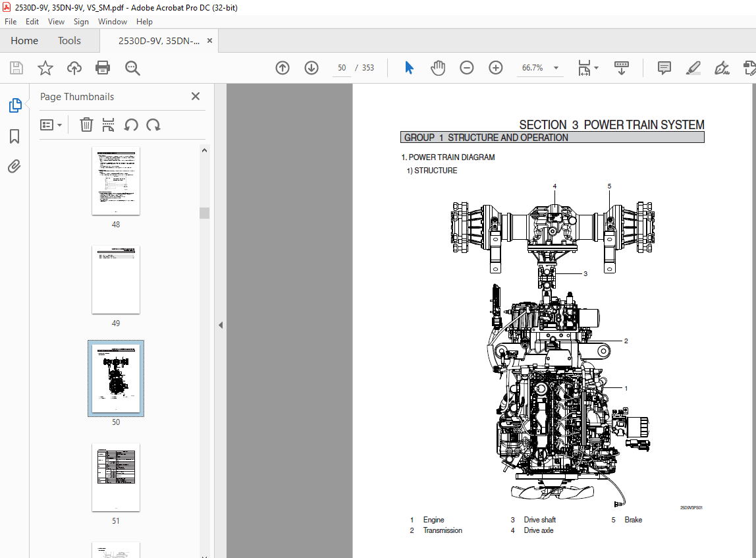Close the Page Thumbnails panel
Screen dimensions: 756x558
(196, 96)
